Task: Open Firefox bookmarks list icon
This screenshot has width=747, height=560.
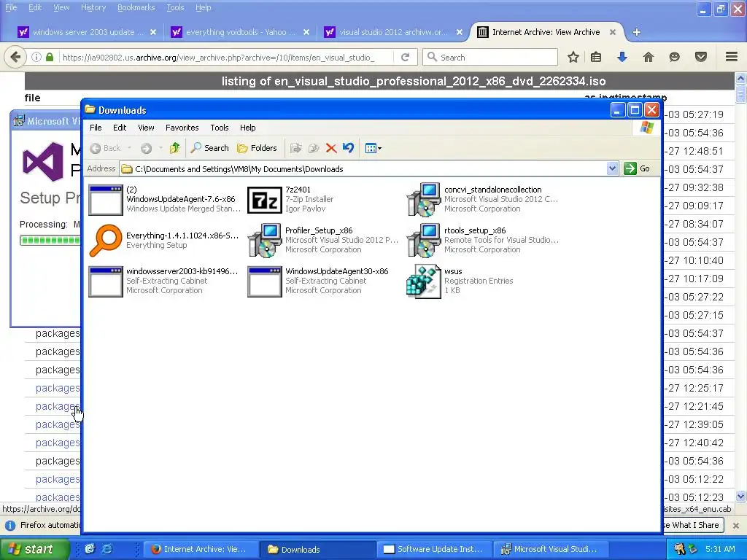Action: coord(596,57)
